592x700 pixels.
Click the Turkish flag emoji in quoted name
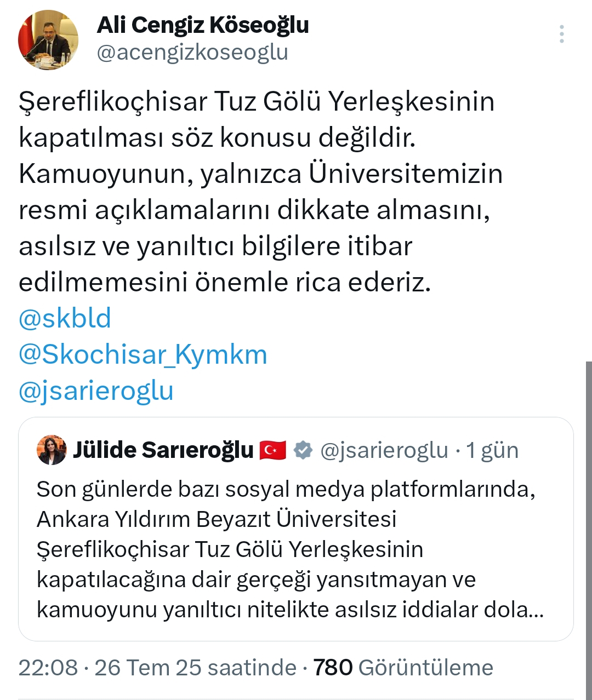[x=273, y=450]
